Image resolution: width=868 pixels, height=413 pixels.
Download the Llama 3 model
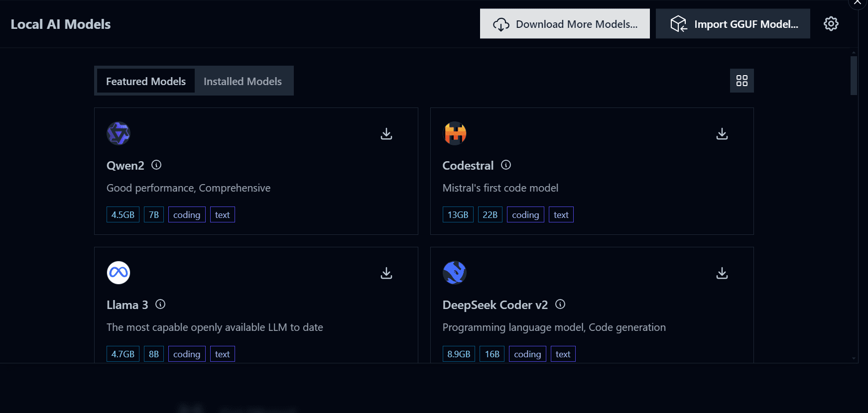pyautogui.click(x=386, y=273)
